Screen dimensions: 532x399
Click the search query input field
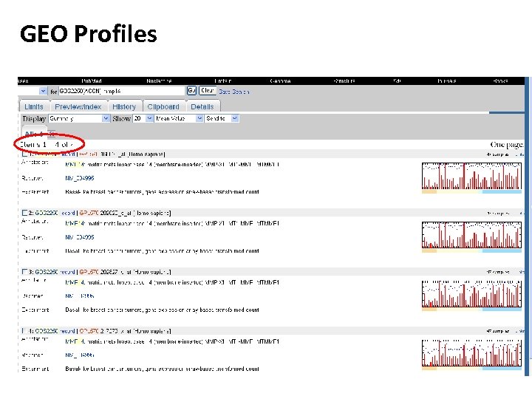(121, 91)
